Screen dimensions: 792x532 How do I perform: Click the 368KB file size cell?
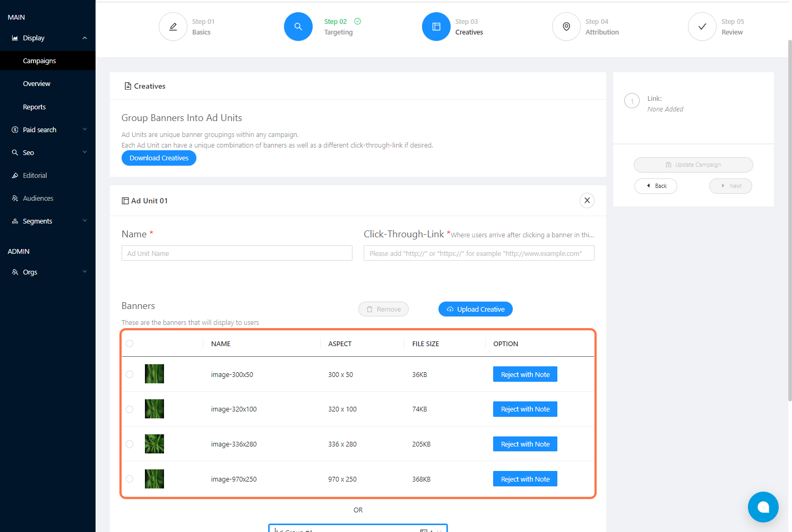coord(421,479)
